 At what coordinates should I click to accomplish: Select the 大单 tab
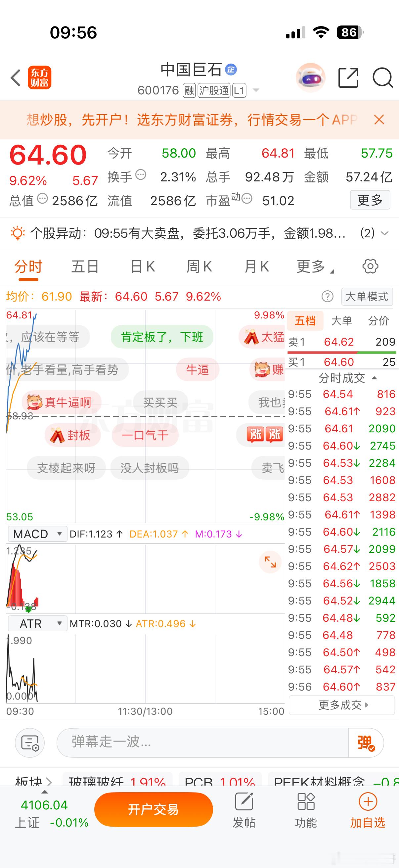(342, 320)
